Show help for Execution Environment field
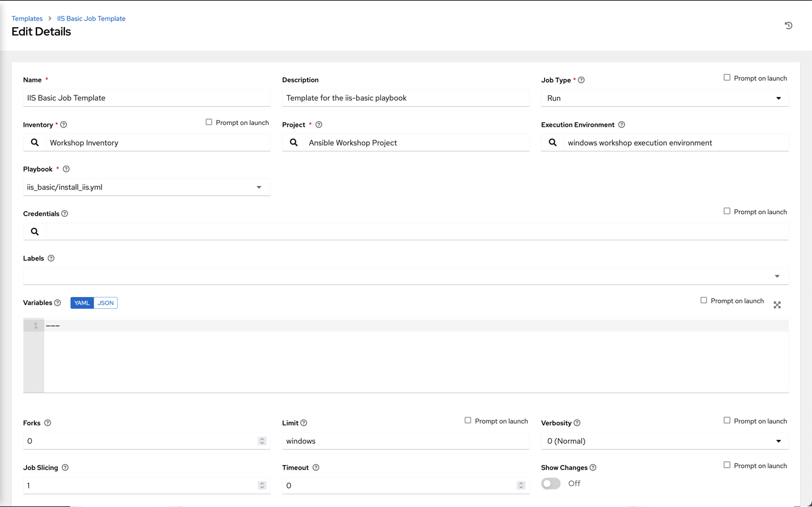The width and height of the screenshot is (812, 507). coord(622,125)
